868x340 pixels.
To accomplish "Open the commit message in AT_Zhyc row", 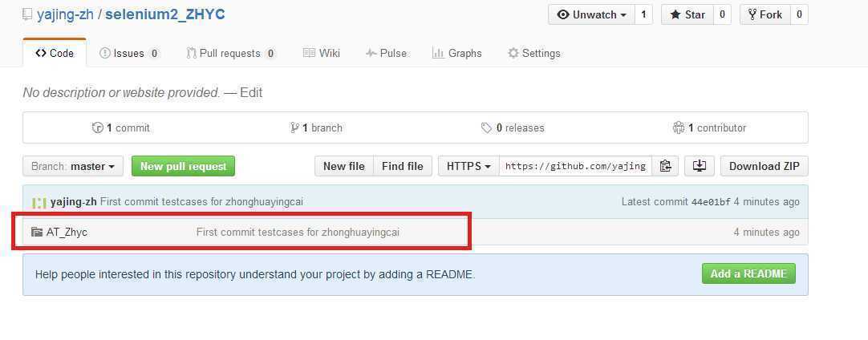I will tap(298, 232).
